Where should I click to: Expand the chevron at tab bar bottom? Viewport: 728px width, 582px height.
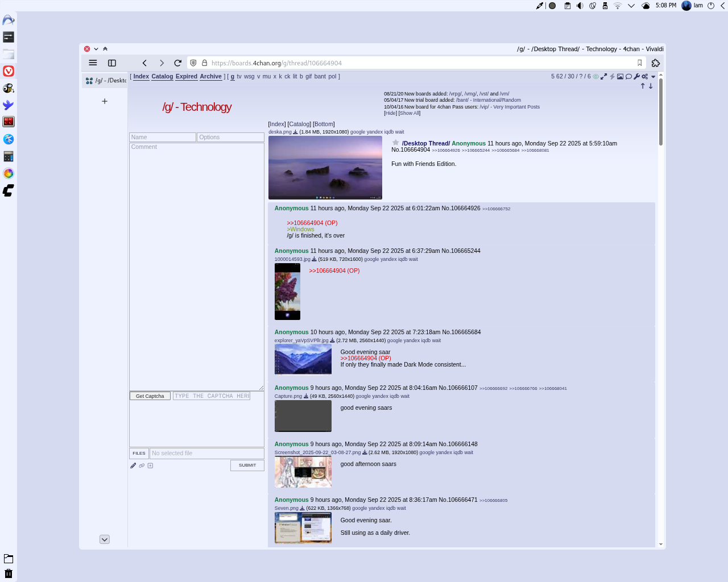coord(105,539)
